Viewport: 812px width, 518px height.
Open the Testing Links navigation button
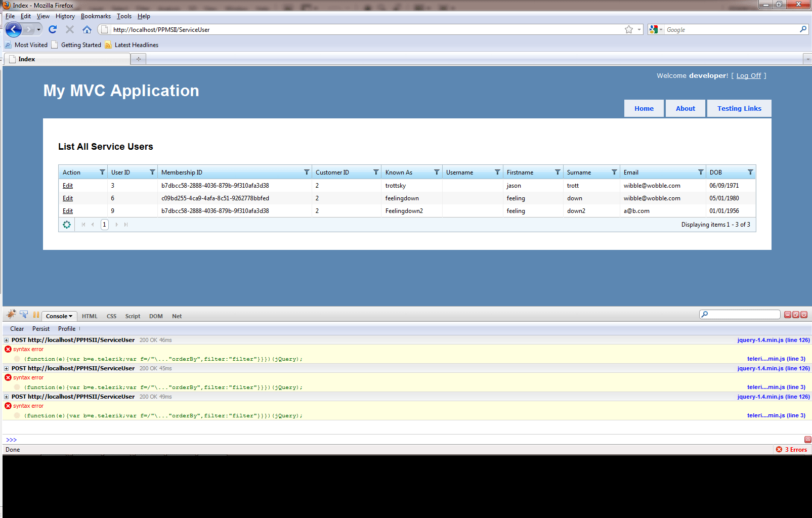point(739,108)
